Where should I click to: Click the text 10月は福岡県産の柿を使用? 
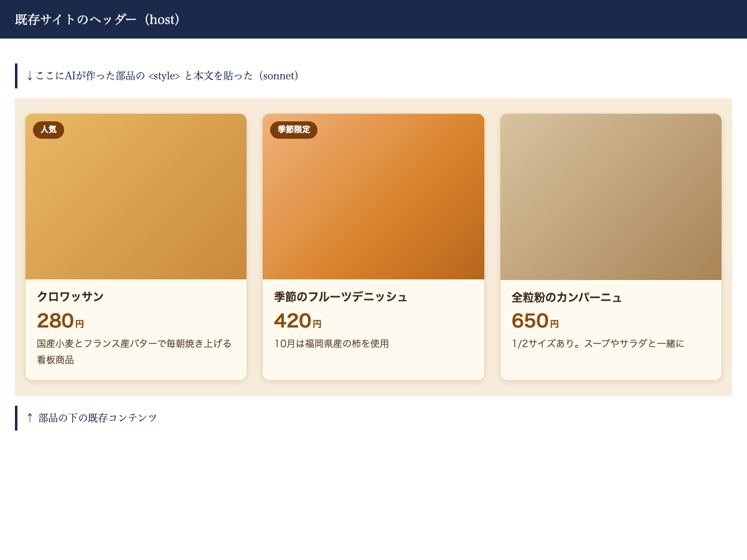(x=331, y=343)
